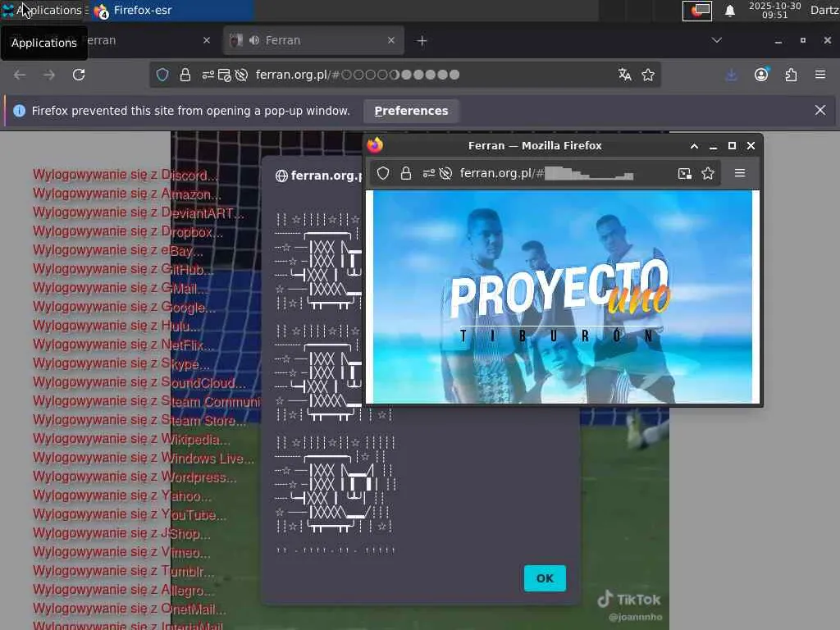Open the Firefox account icon
Screen dimensions: 840x630
(761, 75)
